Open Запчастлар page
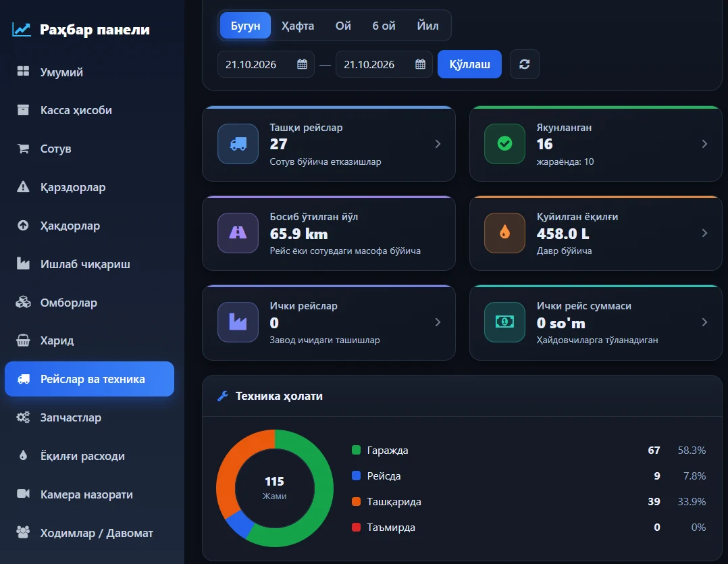The width and height of the screenshot is (728, 564). click(x=89, y=417)
